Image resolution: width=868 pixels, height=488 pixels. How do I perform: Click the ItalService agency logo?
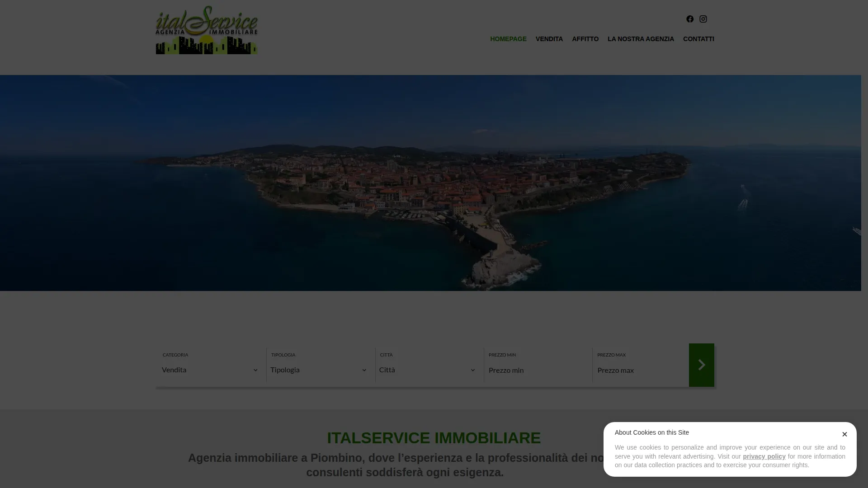pyautogui.click(x=207, y=30)
